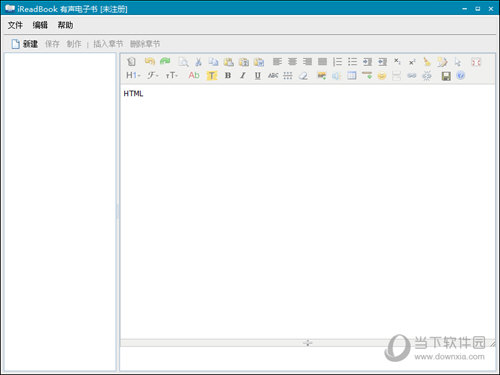The width and height of the screenshot is (500, 375).
Task: Center align the text
Action: (292, 62)
